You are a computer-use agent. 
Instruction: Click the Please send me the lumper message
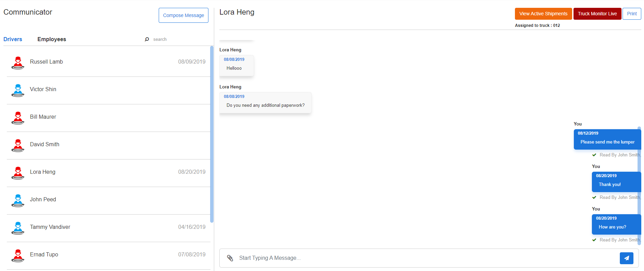[x=607, y=139]
